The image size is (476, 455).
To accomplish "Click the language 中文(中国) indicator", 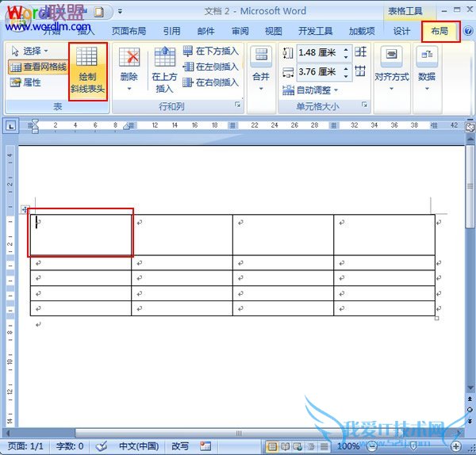I will pyautogui.click(x=138, y=446).
